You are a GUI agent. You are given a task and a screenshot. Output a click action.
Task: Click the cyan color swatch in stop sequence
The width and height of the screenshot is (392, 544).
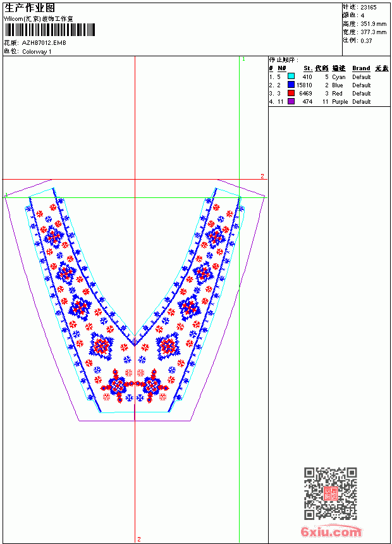[291, 77]
